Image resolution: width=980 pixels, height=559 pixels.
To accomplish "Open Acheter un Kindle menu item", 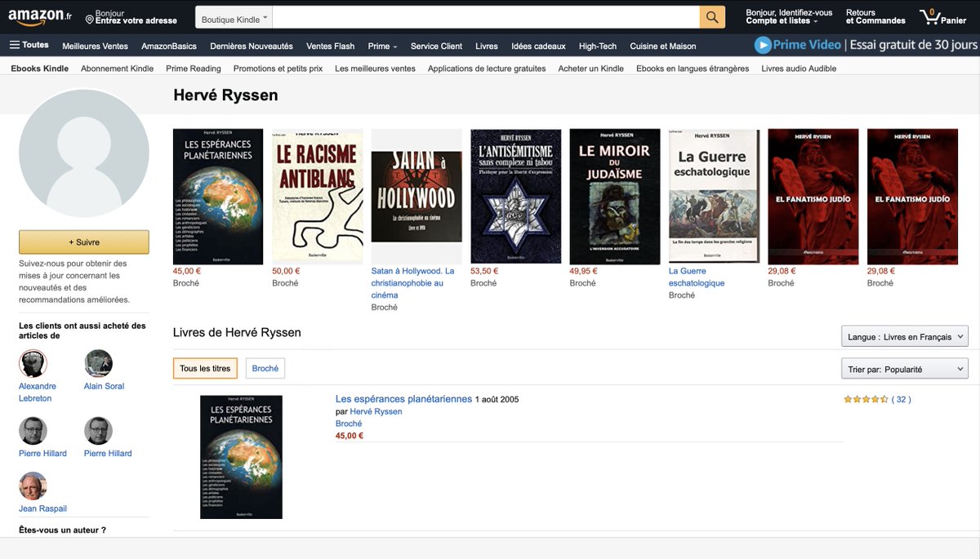I will pos(591,69).
